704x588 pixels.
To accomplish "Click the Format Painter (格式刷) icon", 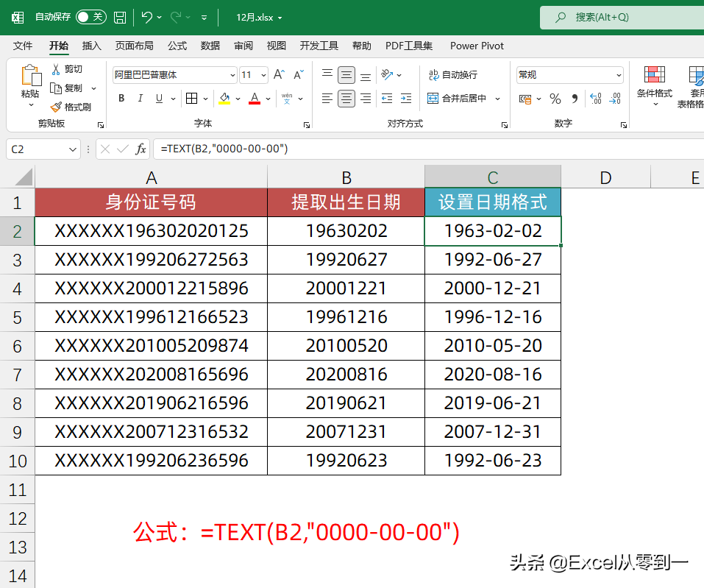I will (x=56, y=107).
